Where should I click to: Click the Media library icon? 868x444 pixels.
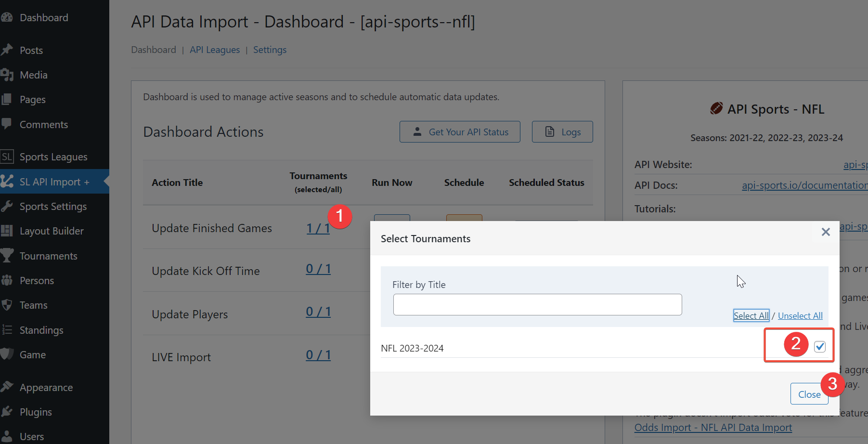tap(7, 75)
